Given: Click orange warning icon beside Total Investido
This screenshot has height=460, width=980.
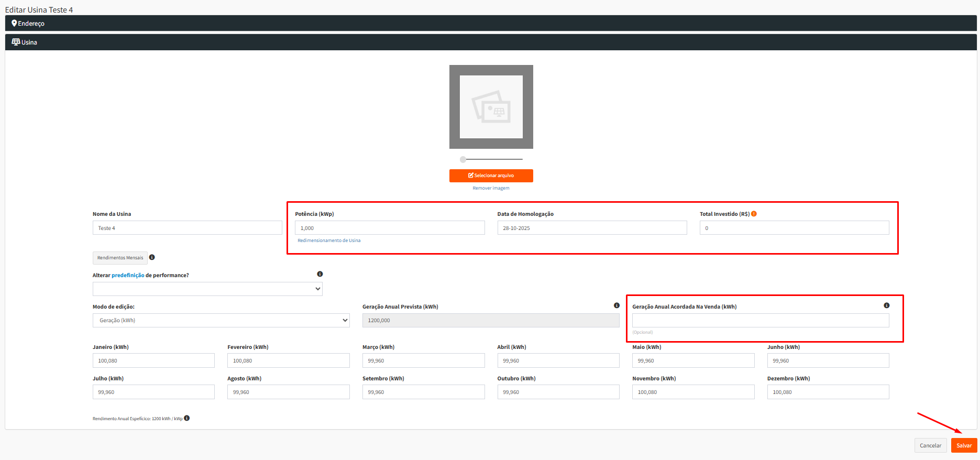Looking at the screenshot, I should [x=754, y=214].
